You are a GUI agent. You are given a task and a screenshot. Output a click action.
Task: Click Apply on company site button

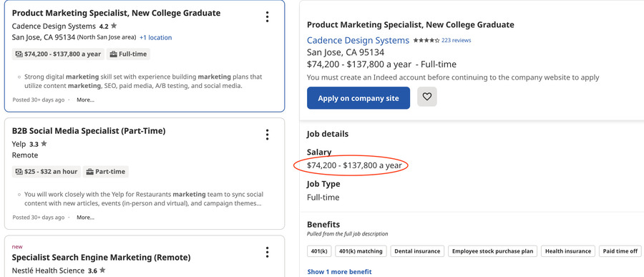[358, 98]
